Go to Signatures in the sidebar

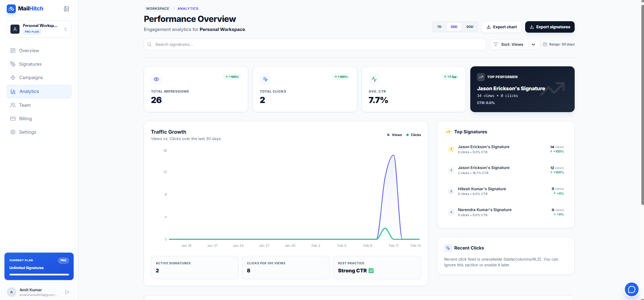[x=30, y=64]
